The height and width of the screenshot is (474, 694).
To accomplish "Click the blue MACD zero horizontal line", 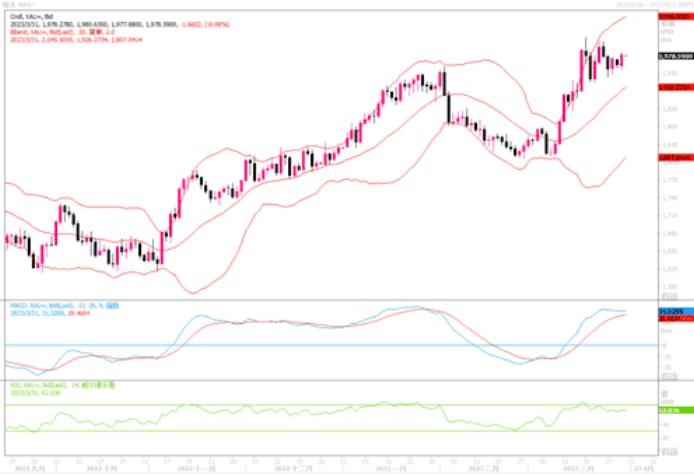I will pos(300,346).
